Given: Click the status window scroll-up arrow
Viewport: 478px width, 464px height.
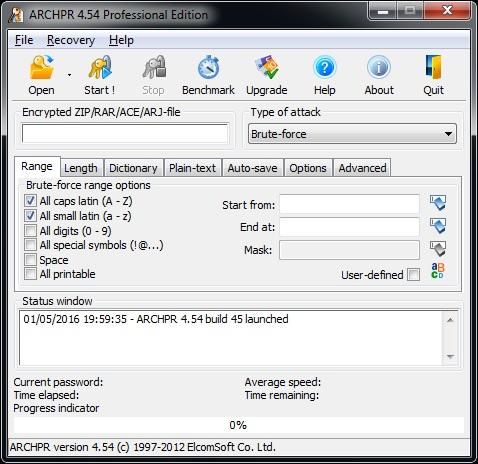Looking at the screenshot, I should [x=450, y=320].
